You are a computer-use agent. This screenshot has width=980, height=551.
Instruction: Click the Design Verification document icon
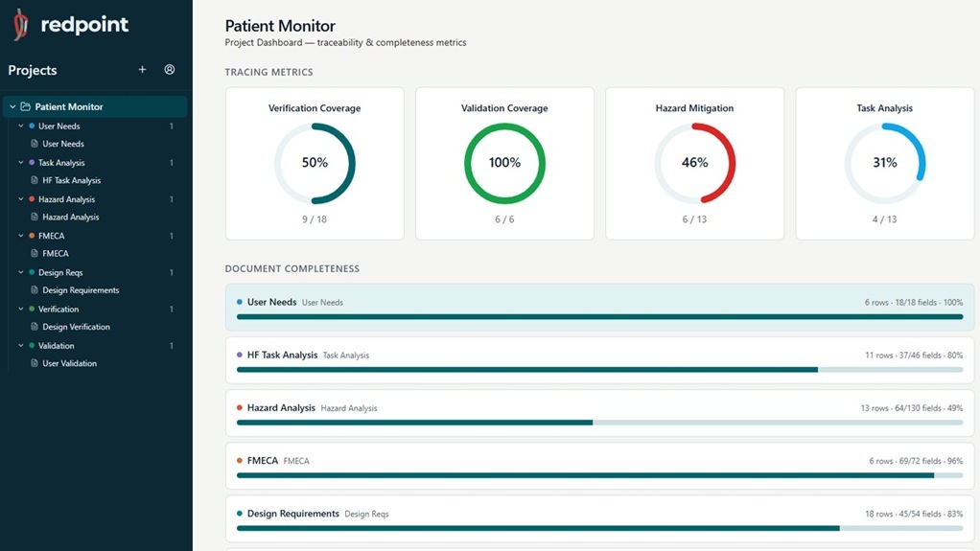tap(35, 326)
